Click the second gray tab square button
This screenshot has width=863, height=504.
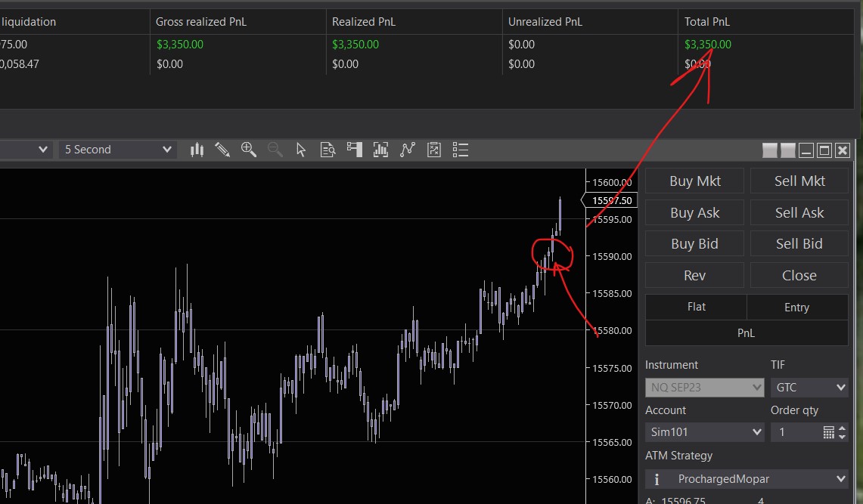(x=788, y=150)
